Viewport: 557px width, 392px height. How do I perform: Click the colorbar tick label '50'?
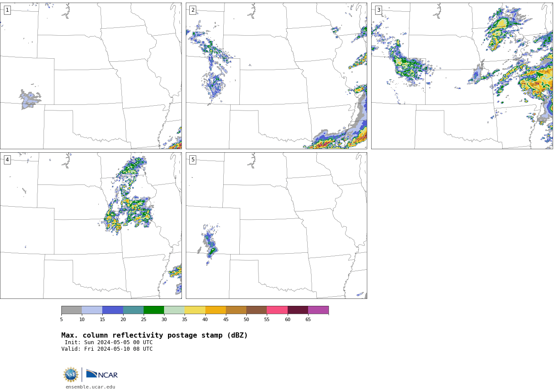point(246,320)
